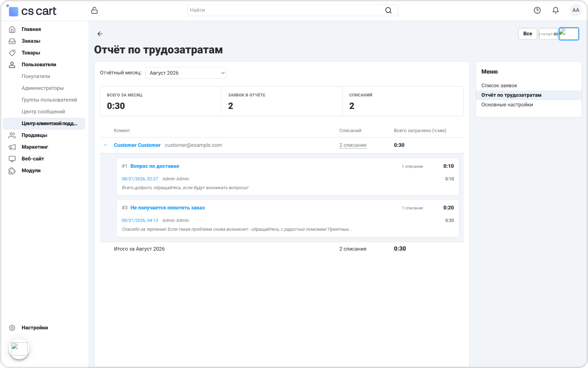The height and width of the screenshot is (368, 588).
Task: Open Основные настройки in Меню
Action: tap(507, 105)
